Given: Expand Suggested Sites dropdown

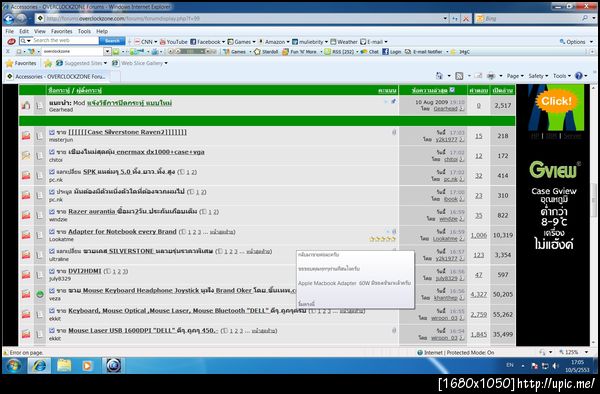Looking at the screenshot, I should click(105, 63).
